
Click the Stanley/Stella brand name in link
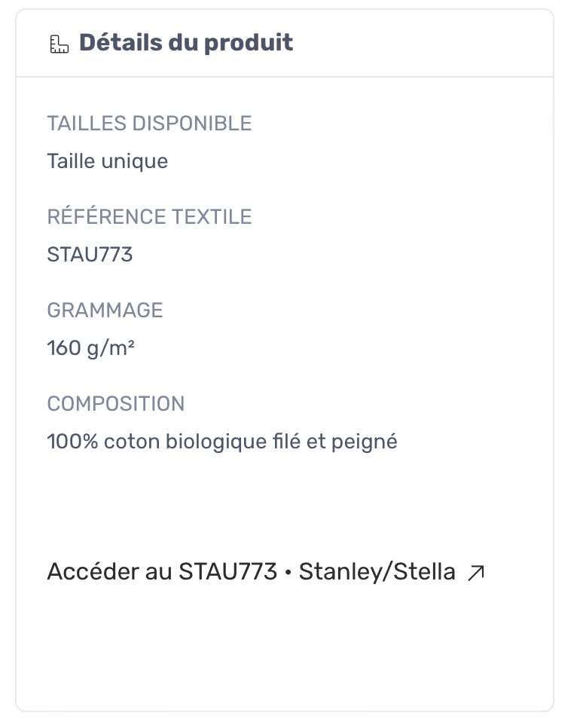pyautogui.click(x=377, y=572)
